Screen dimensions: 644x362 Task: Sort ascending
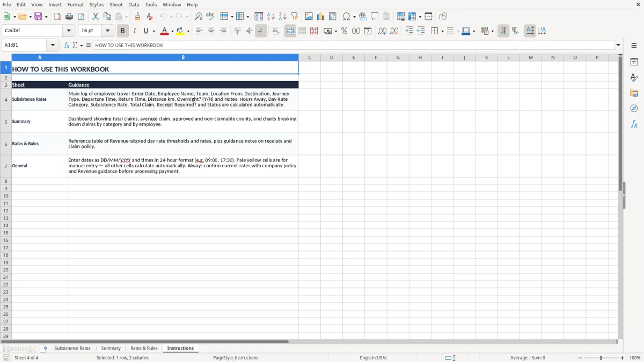[x=271, y=17]
